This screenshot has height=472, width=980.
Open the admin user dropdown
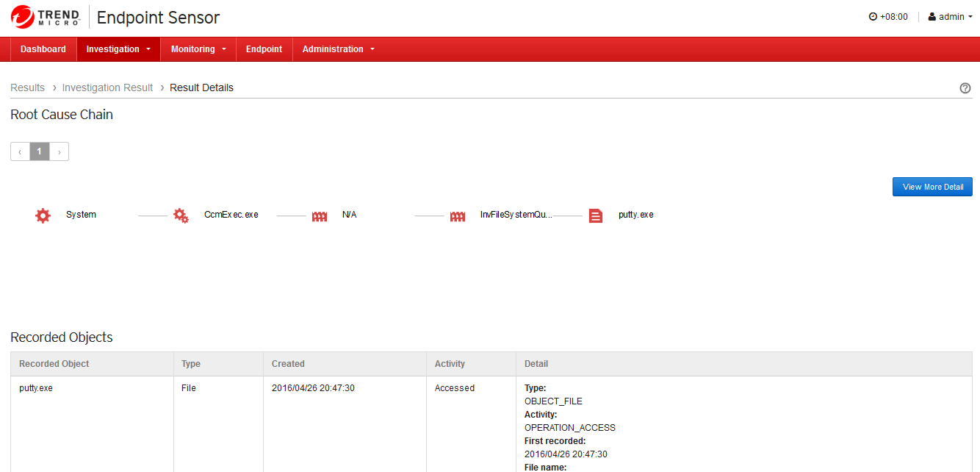pos(951,17)
